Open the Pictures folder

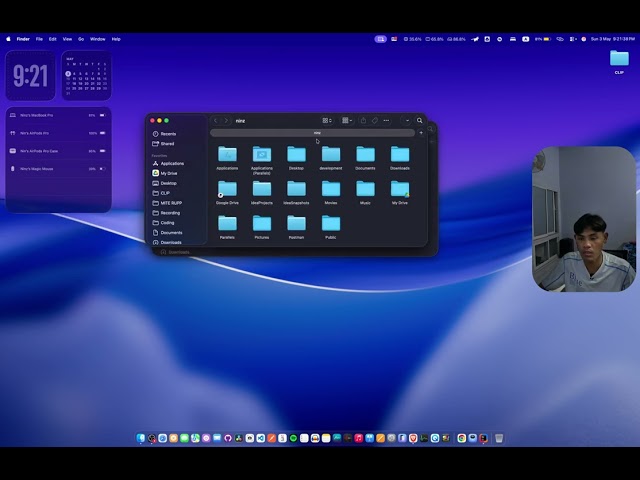(x=262, y=227)
